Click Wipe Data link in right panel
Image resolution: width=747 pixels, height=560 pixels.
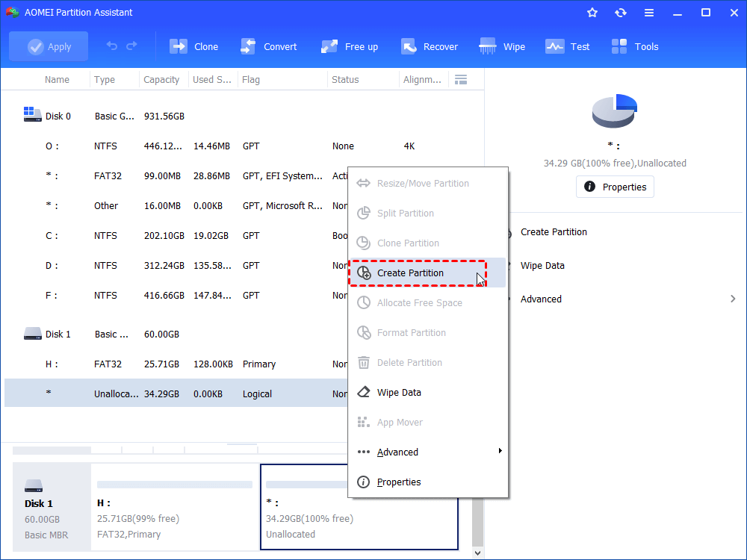coord(542,265)
